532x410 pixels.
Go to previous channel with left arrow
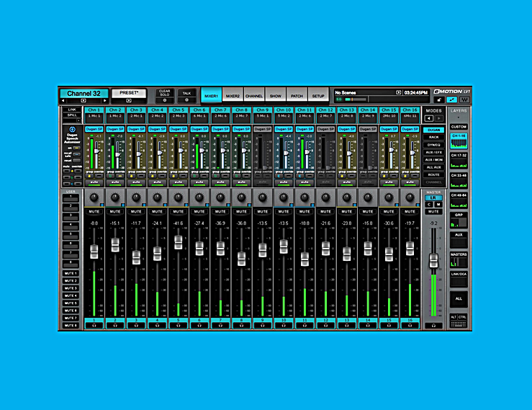tap(63, 101)
